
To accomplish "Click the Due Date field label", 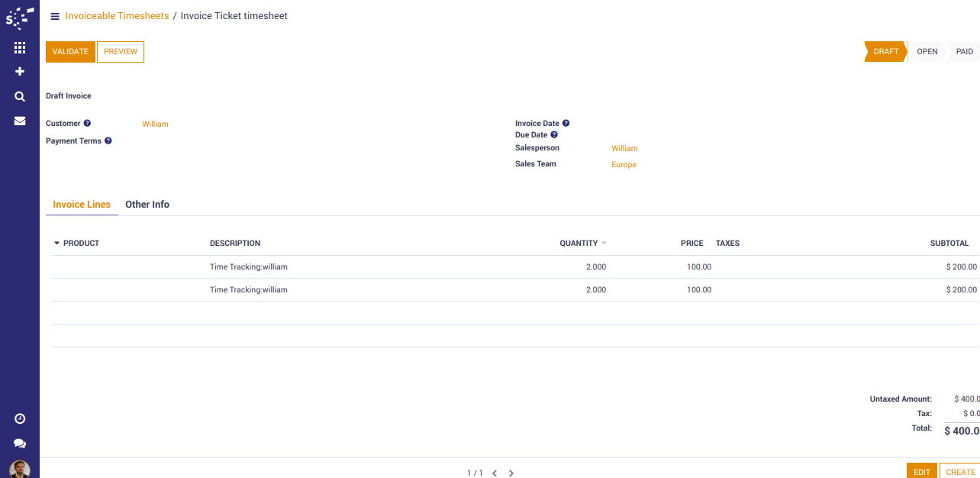I will [531, 134].
